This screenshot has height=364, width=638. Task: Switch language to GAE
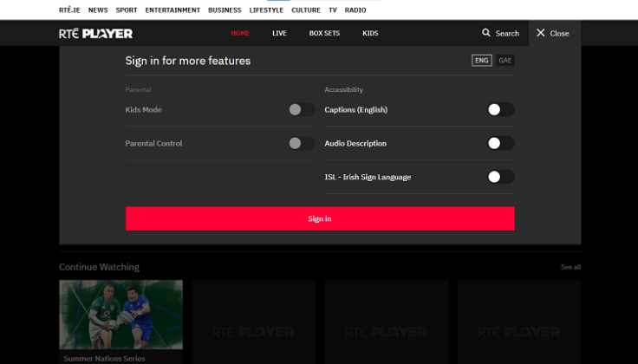[x=505, y=60]
